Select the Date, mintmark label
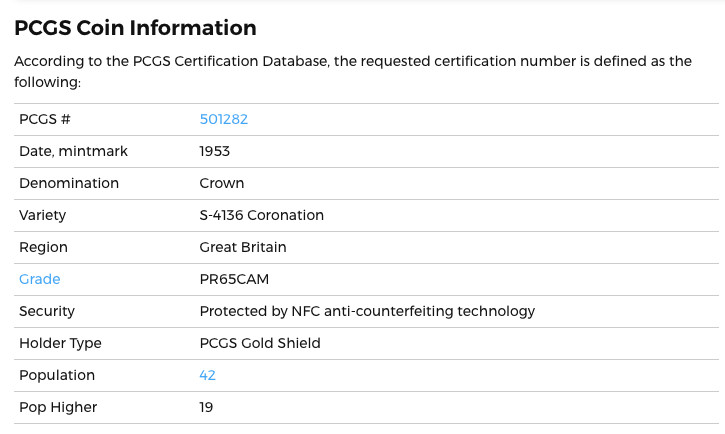This screenshot has width=725, height=434. 73,151
